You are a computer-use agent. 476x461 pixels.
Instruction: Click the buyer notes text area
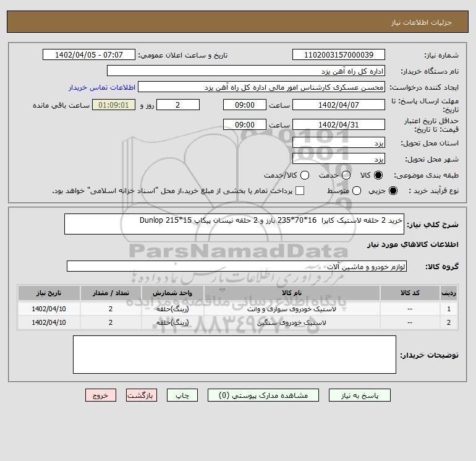click(x=234, y=355)
